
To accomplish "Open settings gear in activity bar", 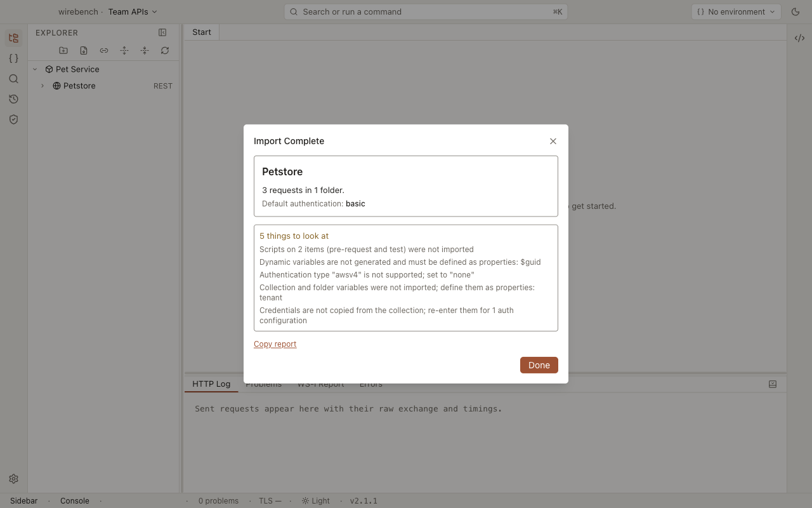I will point(13,479).
